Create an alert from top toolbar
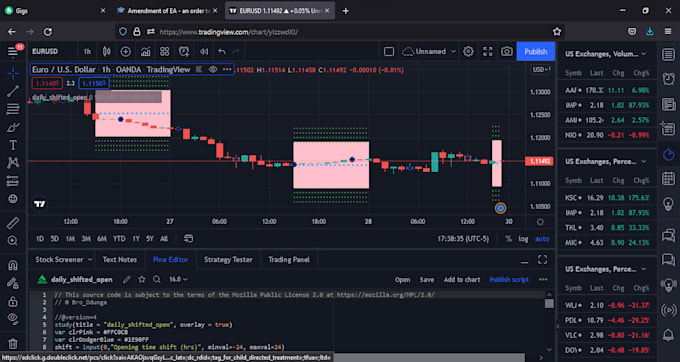The width and height of the screenshot is (680, 362). (184, 52)
